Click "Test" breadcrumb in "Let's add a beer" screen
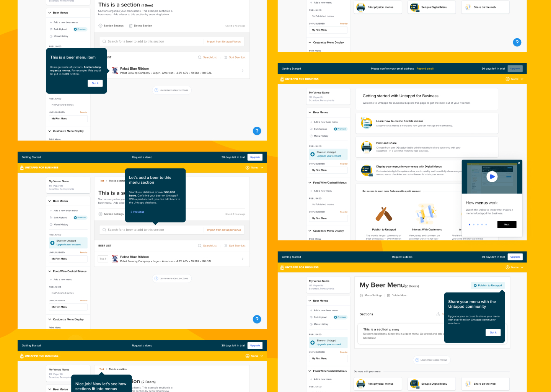 101,181
